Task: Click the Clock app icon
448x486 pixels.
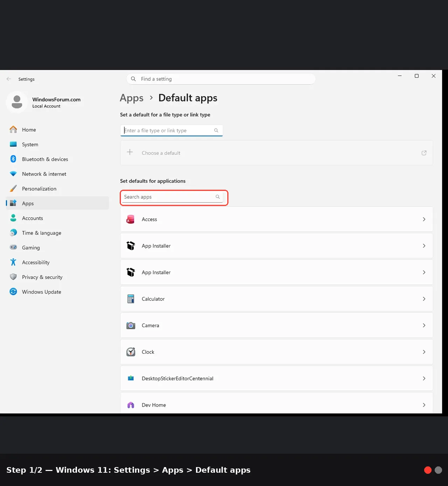Action: tap(131, 352)
